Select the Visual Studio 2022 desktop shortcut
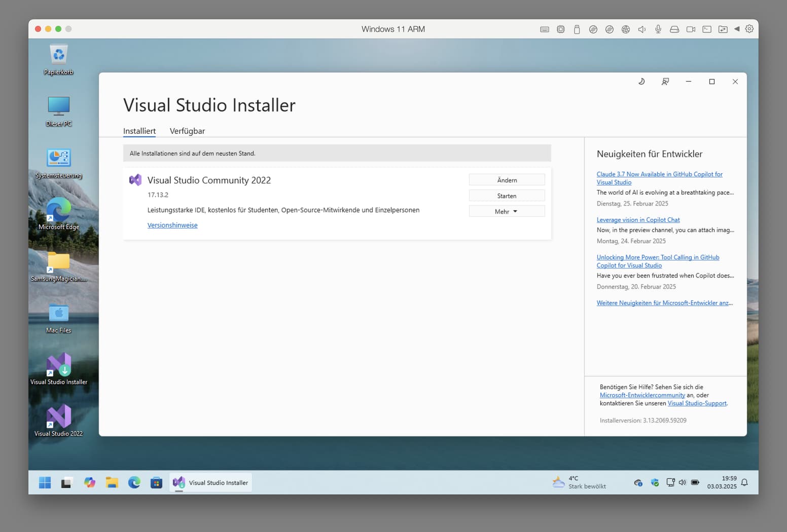The width and height of the screenshot is (787, 532). click(59, 422)
